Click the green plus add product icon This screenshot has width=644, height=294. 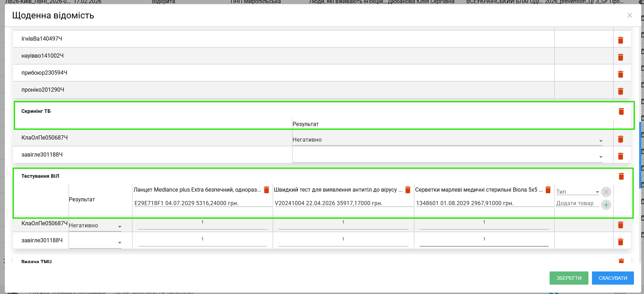tap(606, 205)
